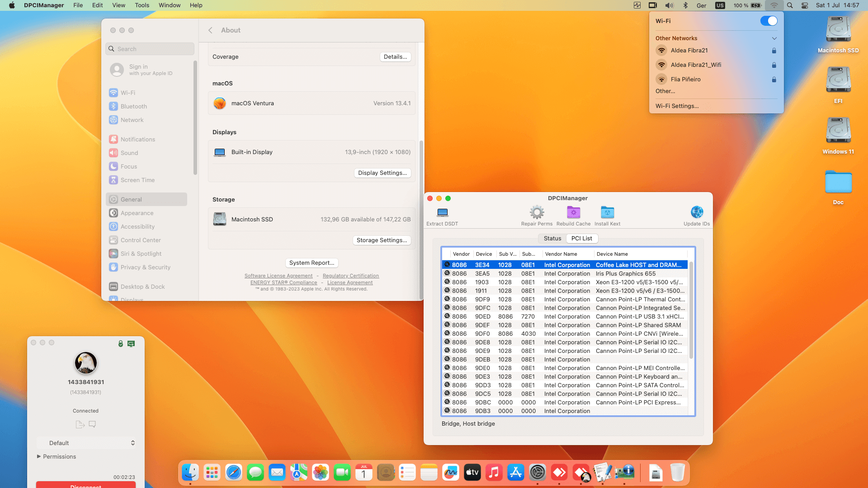Open the Default dropdown in AnyDesk

point(86,443)
